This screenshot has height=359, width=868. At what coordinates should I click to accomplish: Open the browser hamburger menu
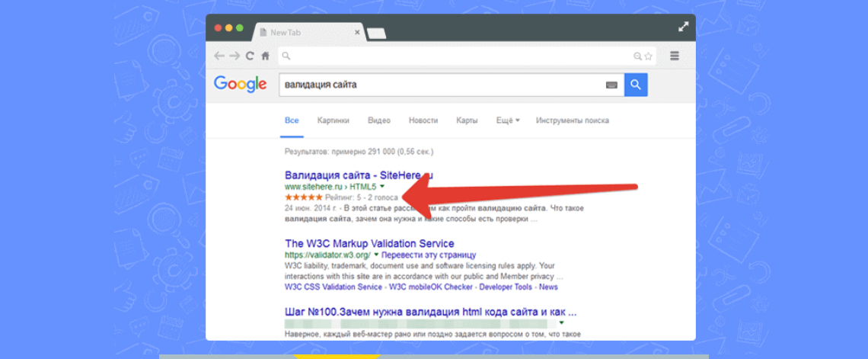675,56
